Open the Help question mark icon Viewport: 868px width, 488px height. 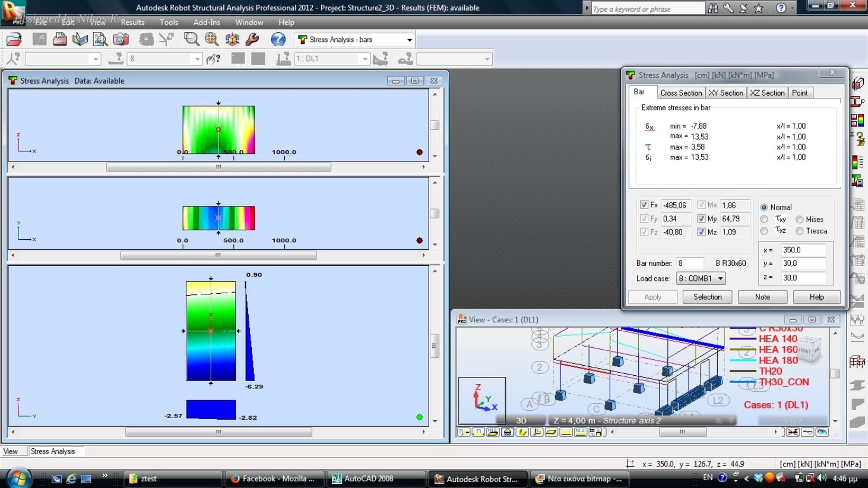tap(278, 40)
